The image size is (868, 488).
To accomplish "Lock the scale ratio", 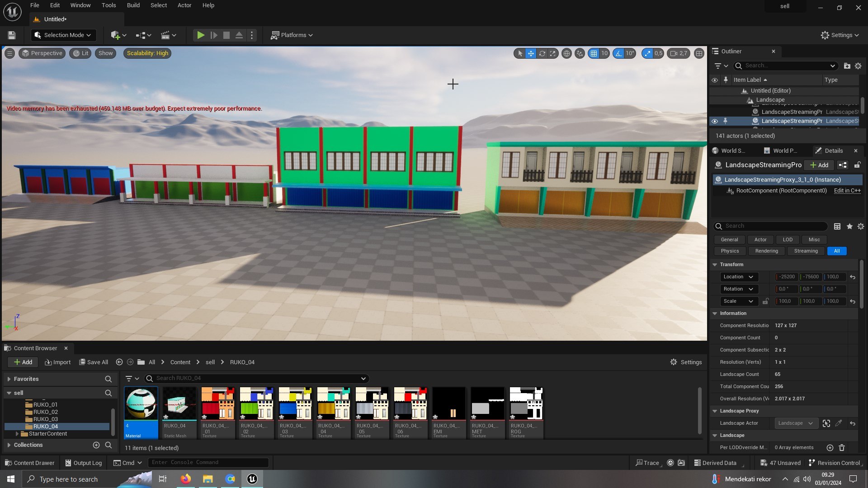I will (x=765, y=301).
